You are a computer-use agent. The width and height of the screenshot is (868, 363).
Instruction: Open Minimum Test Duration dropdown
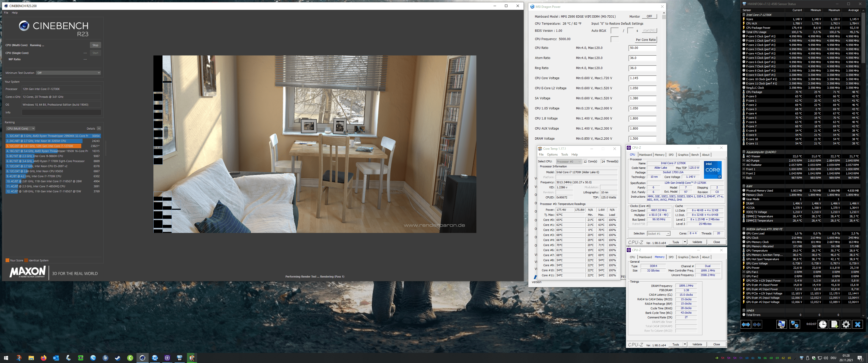click(x=68, y=73)
